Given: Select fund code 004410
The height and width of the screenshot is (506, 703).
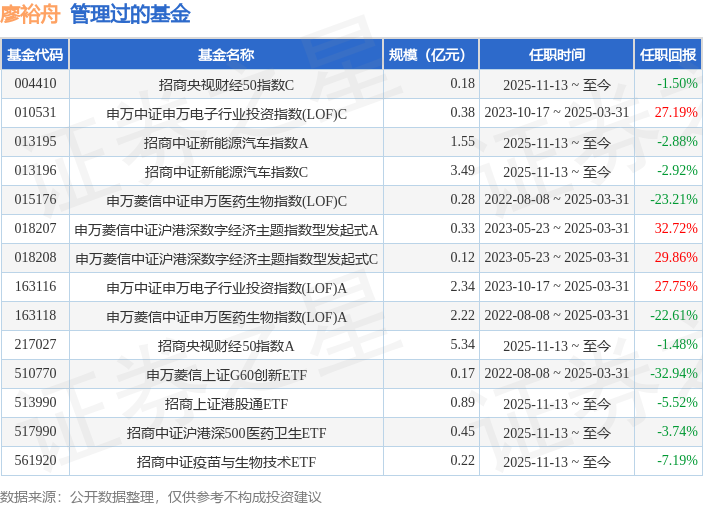Looking at the screenshot, I should pos(35,83).
